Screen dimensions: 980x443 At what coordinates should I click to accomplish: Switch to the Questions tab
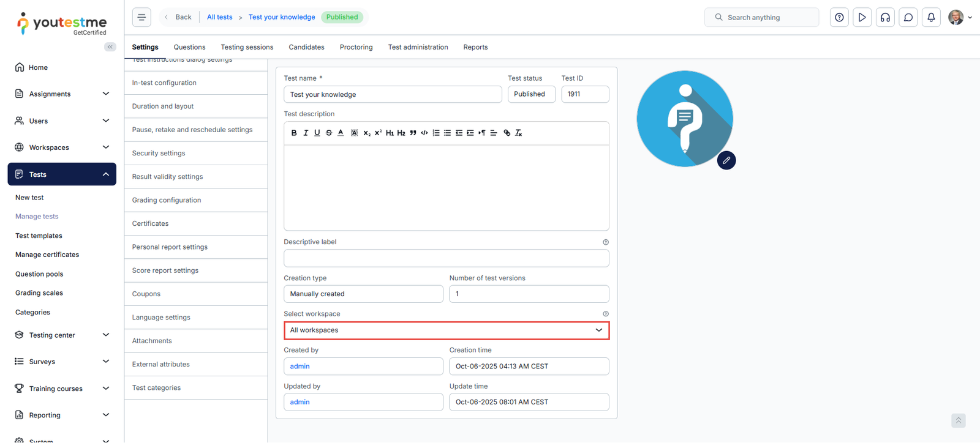[189, 47]
